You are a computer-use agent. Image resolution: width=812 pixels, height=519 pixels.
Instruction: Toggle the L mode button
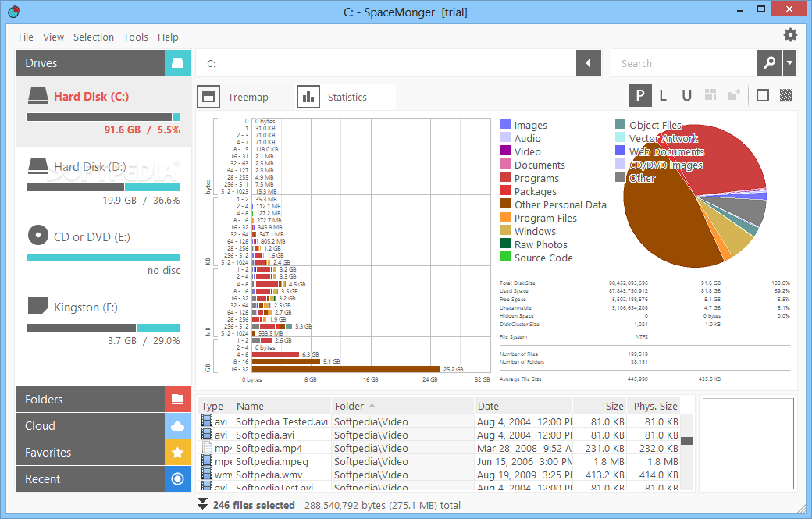[x=663, y=95]
